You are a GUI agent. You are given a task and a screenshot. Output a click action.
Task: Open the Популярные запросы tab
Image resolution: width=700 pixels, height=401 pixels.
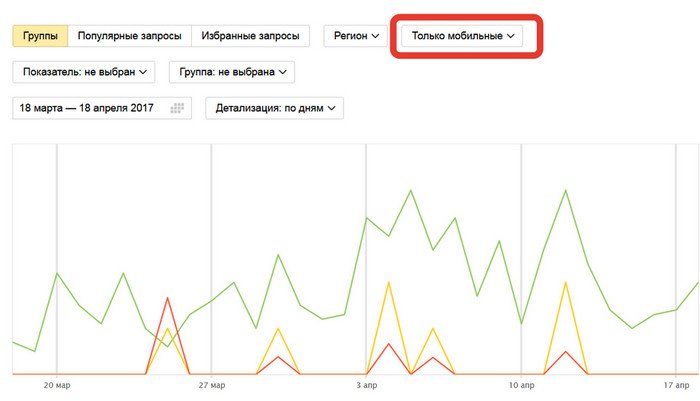click(129, 36)
